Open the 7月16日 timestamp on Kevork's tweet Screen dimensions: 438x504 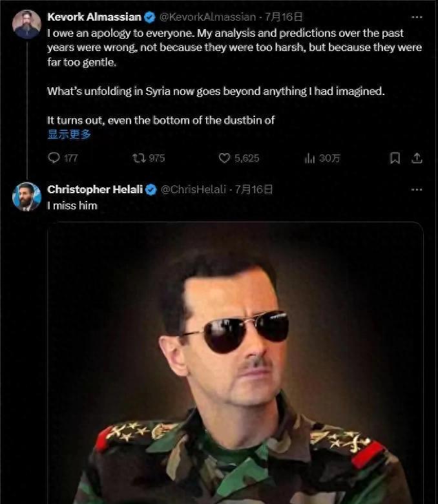(x=284, y=17)
